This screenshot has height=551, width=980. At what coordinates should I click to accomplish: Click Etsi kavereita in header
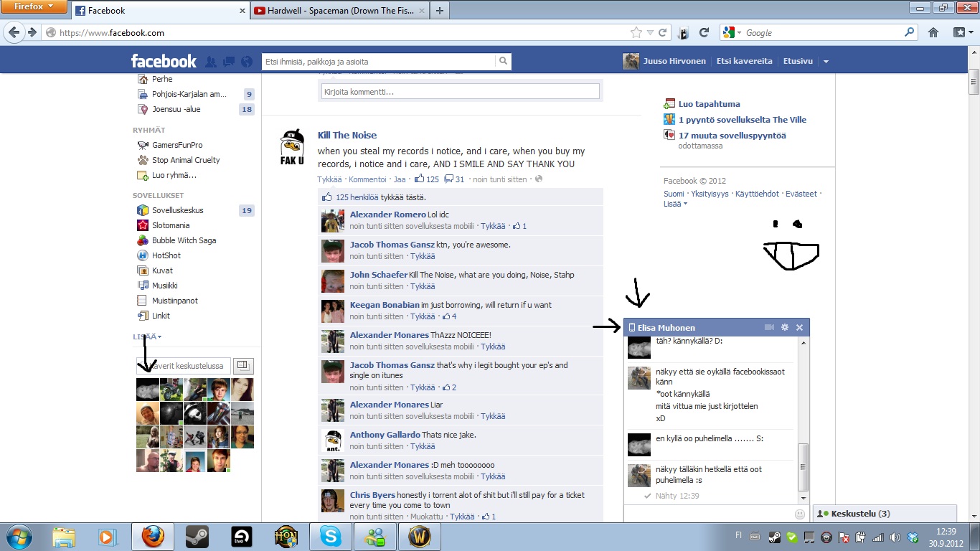[745, 61]
